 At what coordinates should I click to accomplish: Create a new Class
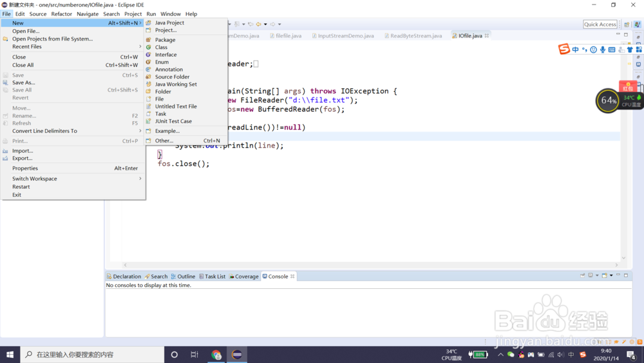[x=186, y=47]
